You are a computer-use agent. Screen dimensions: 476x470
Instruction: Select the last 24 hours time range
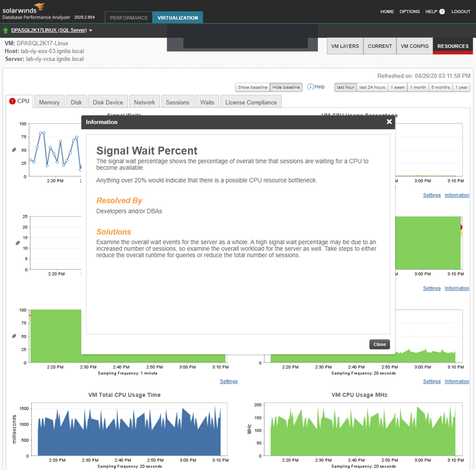(x=372, y=87)
